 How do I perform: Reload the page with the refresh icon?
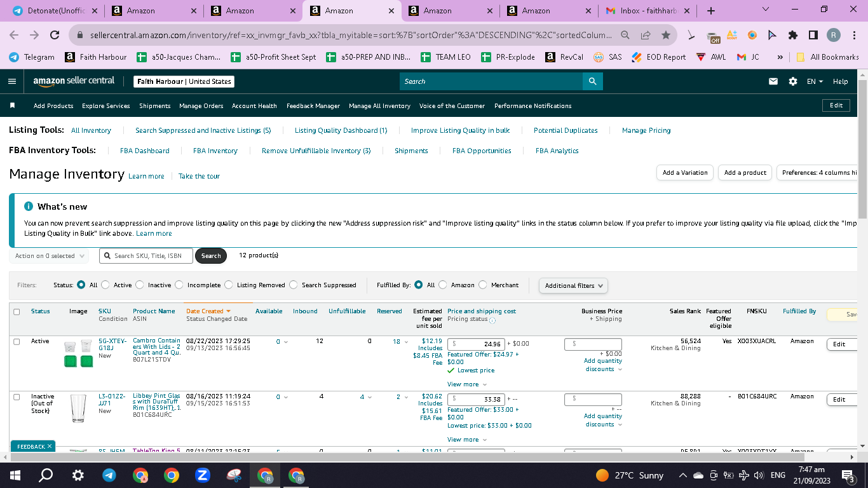(55, 36)
